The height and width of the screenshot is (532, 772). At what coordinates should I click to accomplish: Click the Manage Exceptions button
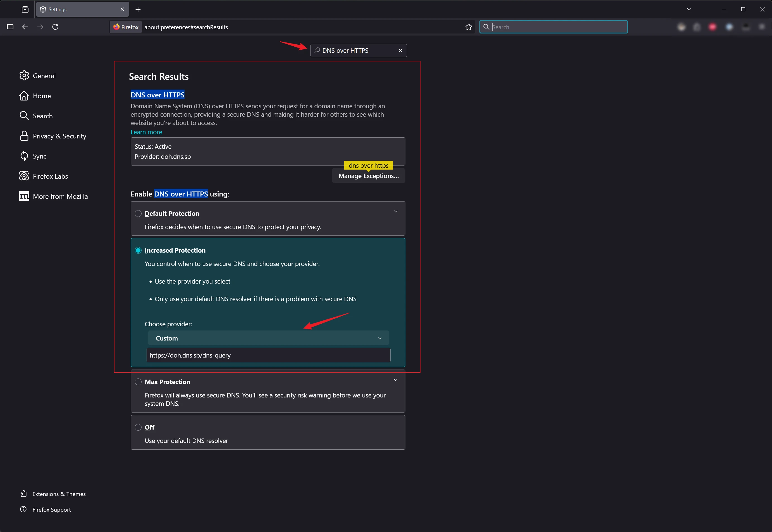(x=368, y=176)
